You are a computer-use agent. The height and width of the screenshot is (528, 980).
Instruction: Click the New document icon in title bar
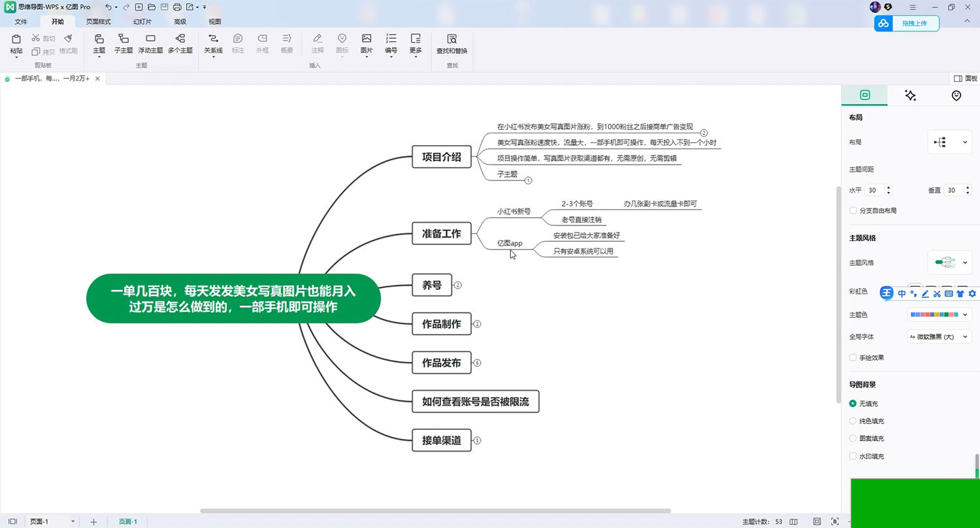click(139, 7)
